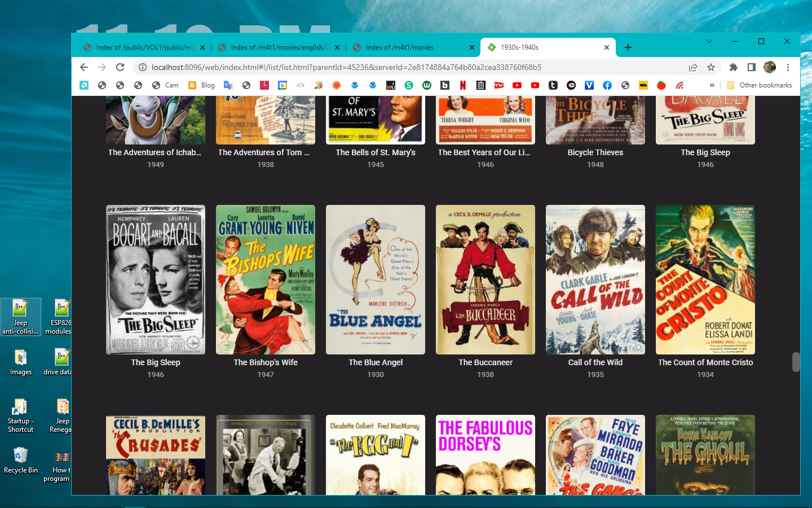The height and width of the screenshot is (508, 812).
Task: Open the Chrome three-dot menu
Action: pyautogui.click(x=788, y=67)
